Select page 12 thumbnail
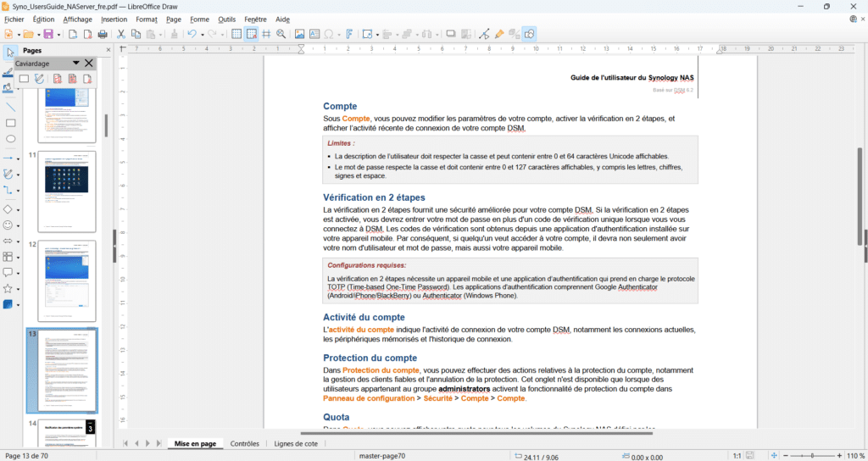This screenshot has width=868, height=461. 67,281
